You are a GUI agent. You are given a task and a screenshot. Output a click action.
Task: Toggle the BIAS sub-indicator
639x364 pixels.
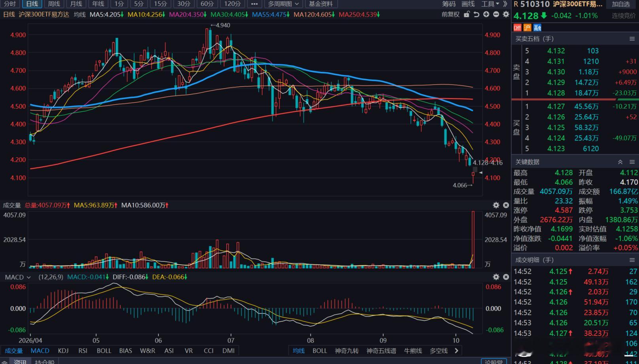click(126, 351)
